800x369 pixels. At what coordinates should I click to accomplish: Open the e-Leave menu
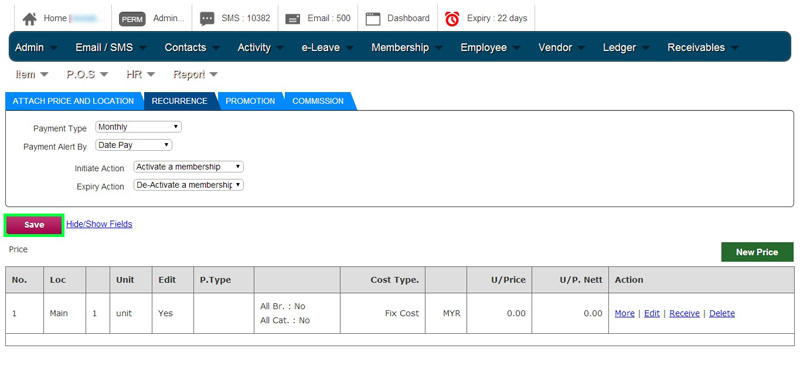[x=327, y=47]
